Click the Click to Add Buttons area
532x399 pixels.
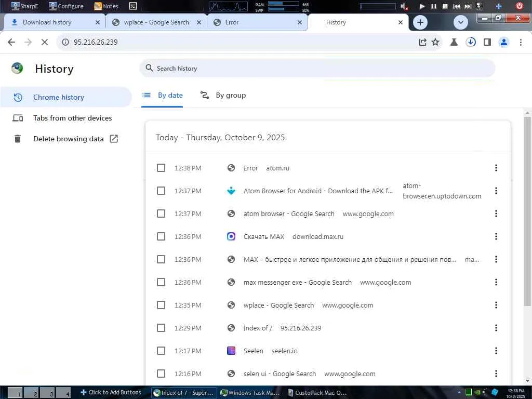click(111, 392)
